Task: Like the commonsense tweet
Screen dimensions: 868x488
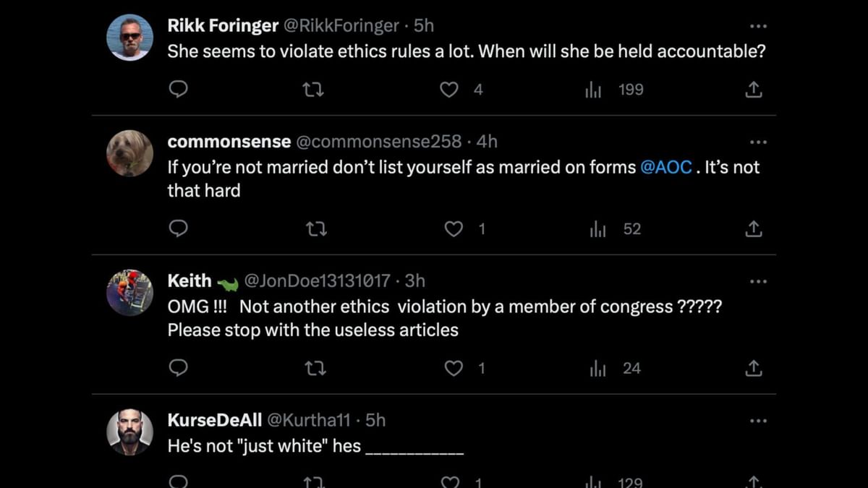Action: tap(454, 229)
